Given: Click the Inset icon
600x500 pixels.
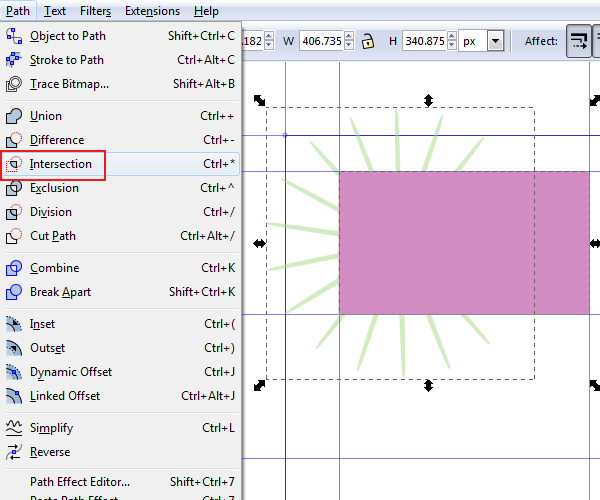Looking at the screenshot, I should 14,324.
